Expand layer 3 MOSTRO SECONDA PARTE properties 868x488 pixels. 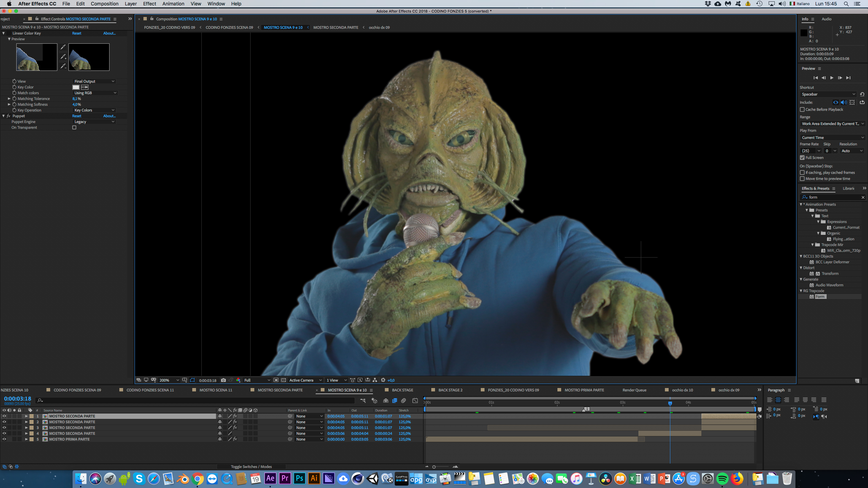pyautogui.click(x=26, y=428)
